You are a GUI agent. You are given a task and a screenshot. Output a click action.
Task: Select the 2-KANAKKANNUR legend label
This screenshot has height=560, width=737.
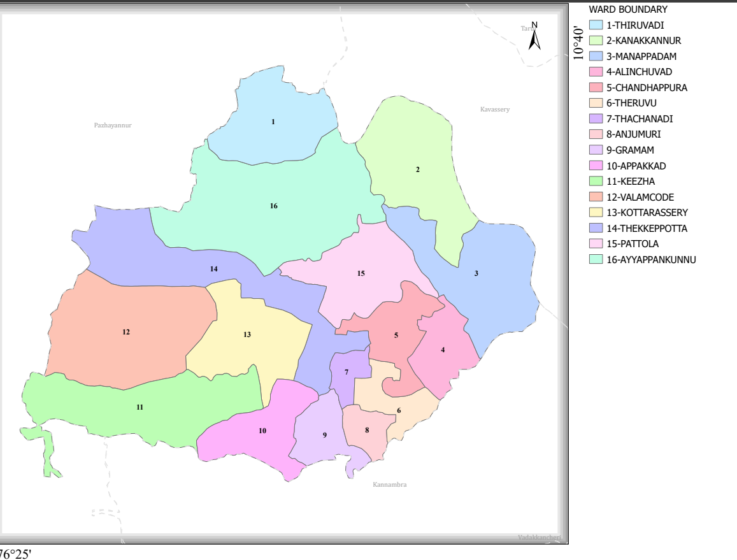tap(643, 41)
